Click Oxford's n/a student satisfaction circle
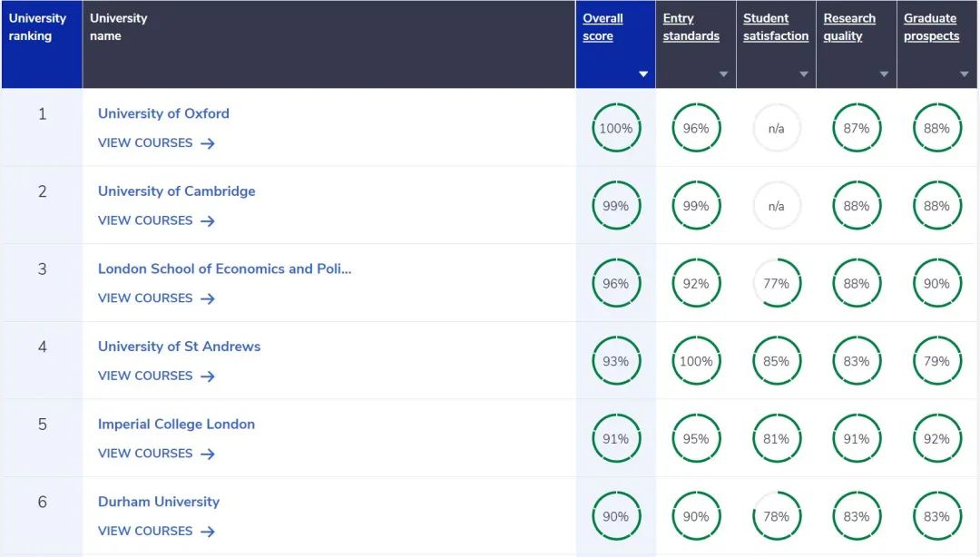The image size is (980, 557). [776, 128]
